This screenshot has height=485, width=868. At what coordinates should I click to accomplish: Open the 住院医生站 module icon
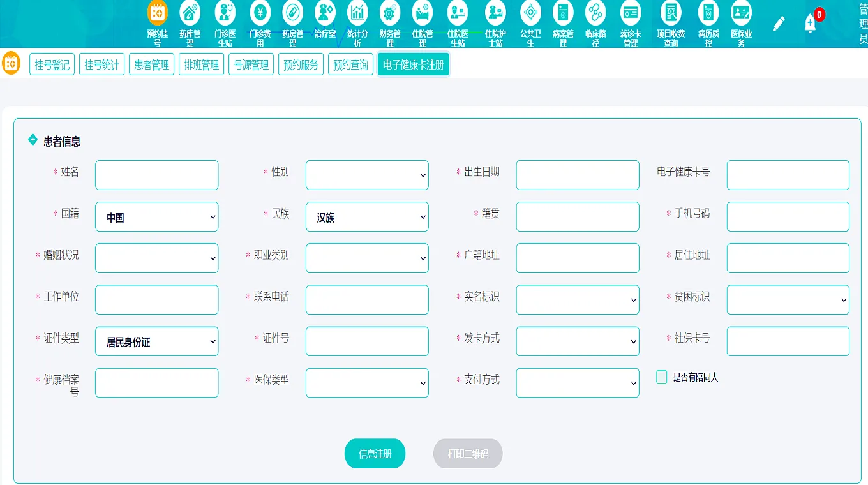point(457,13)
